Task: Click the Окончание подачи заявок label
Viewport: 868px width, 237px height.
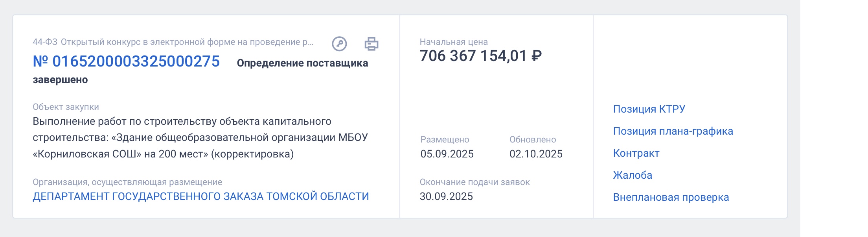Action: coord(474,182)
